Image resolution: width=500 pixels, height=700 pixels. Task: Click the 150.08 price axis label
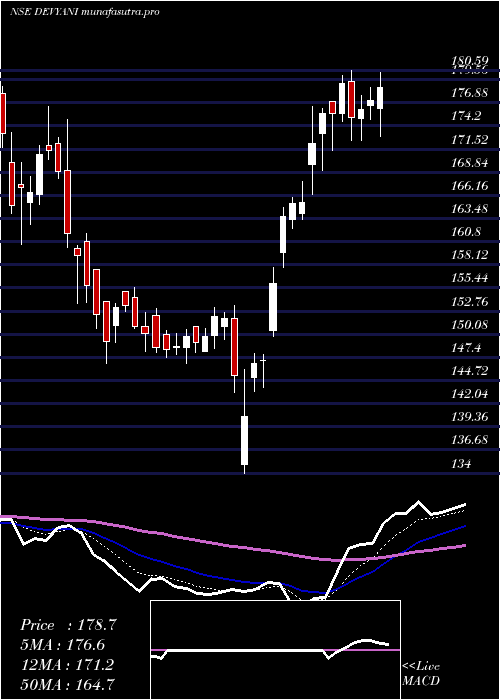tap(469, 325)
